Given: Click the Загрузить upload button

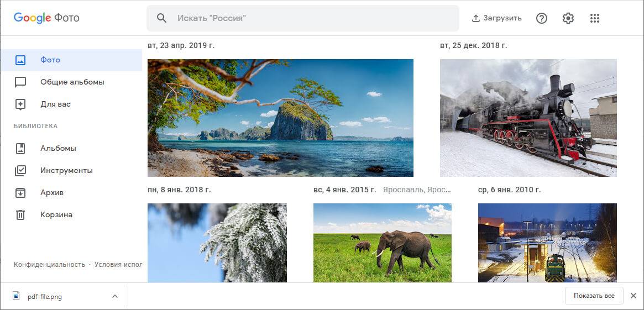Looking at the screenshot, I should (496, 18).
